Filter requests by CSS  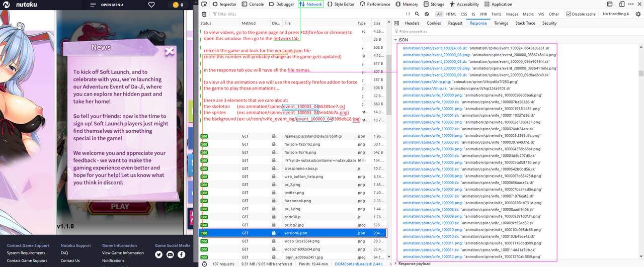point(464,14)
